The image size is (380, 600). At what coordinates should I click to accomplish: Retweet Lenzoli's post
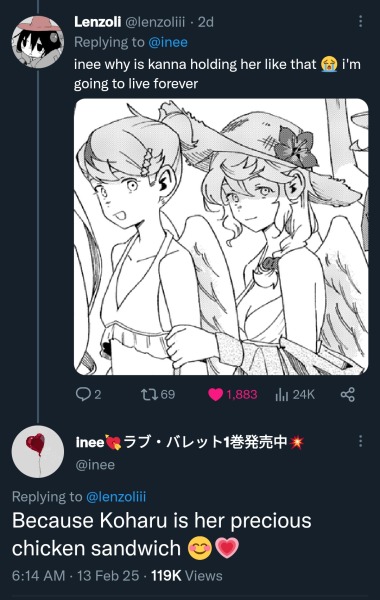tap(149, 394)
